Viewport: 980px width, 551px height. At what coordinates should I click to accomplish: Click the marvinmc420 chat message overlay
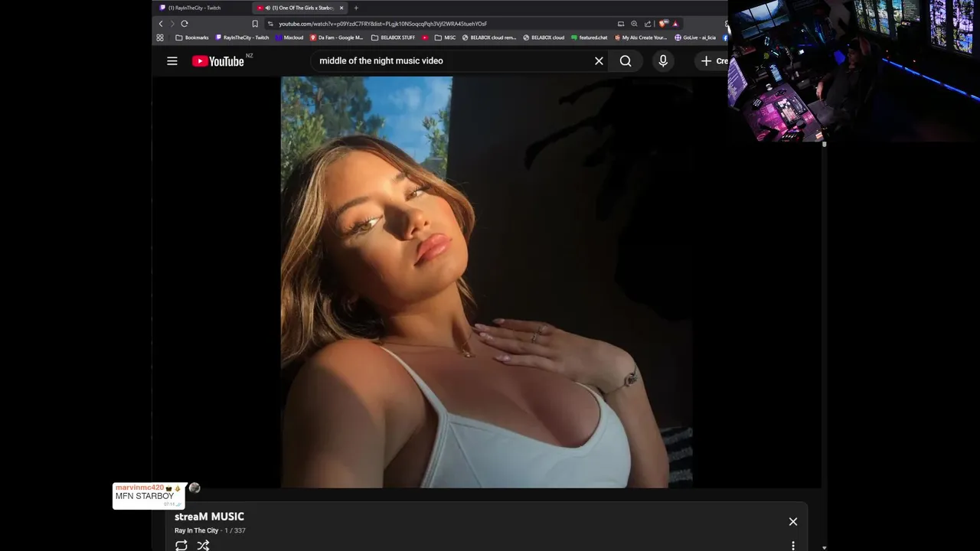click(x=149, y=496)
